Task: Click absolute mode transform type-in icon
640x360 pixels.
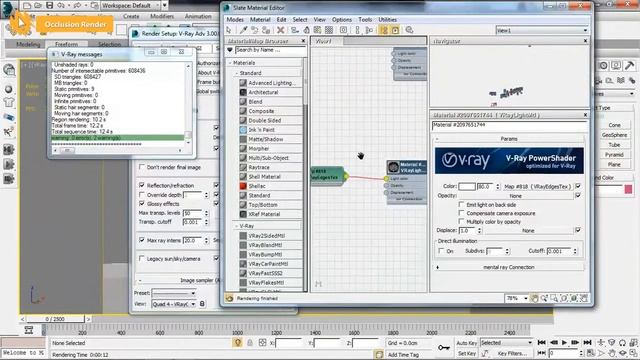Action: click(262, 343)
